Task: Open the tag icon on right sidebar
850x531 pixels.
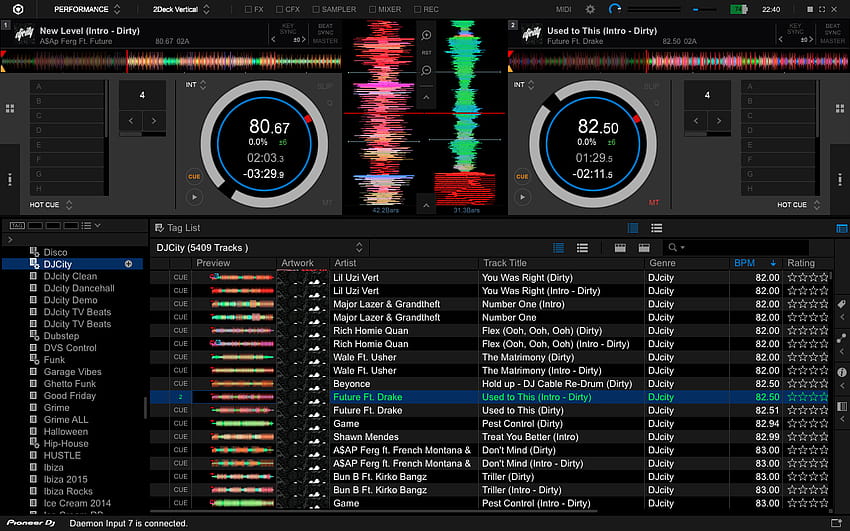Action: click(842, 304)
